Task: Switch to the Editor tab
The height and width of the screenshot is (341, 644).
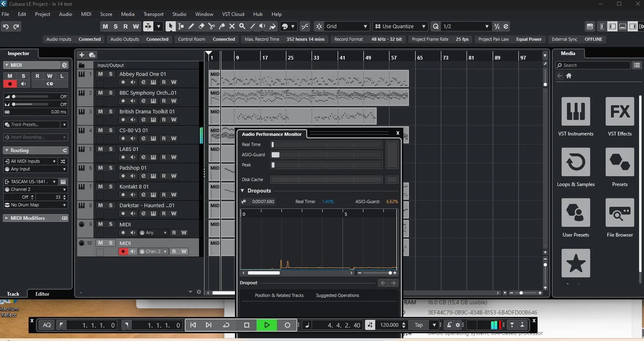Action: coord(42,294)
